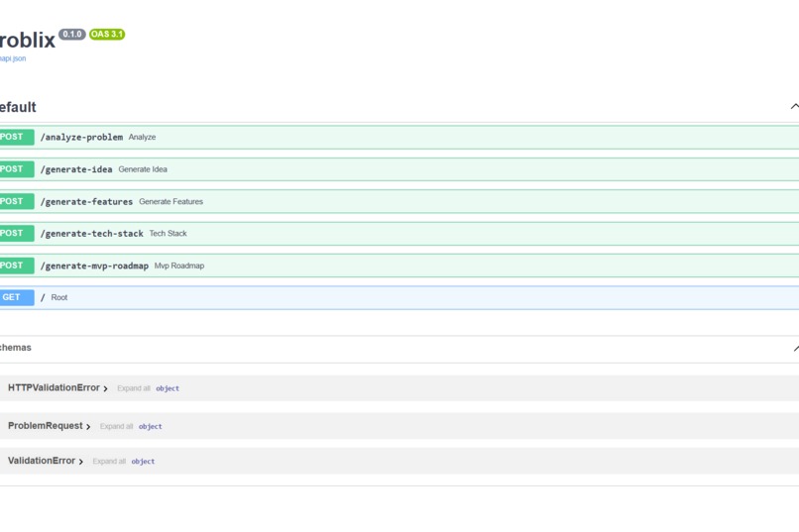Viewport: 799px width, 532px height.
Task: Open the openapi.json link
Action: coord(13,58)
